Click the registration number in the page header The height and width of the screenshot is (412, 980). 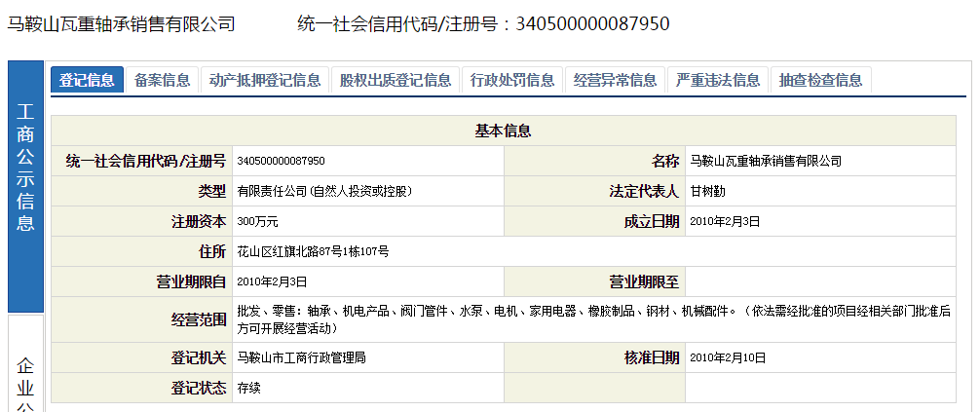[x=592, y=23]
